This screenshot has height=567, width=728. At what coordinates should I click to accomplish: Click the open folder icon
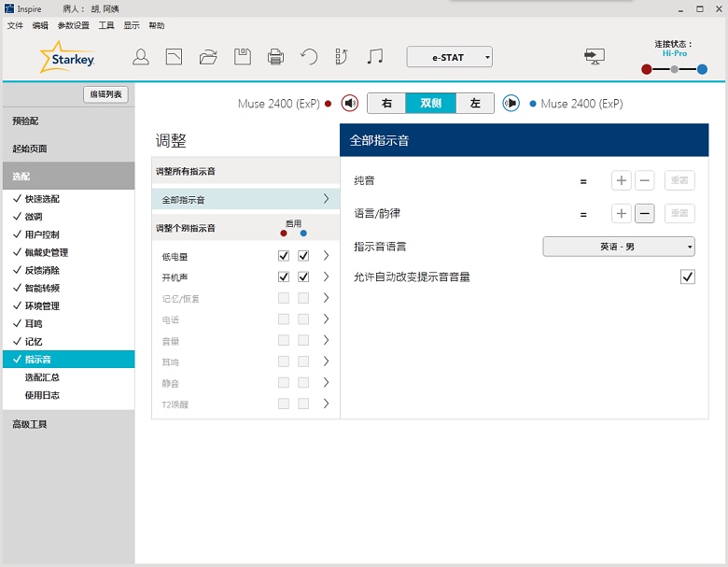click(208, 57)
